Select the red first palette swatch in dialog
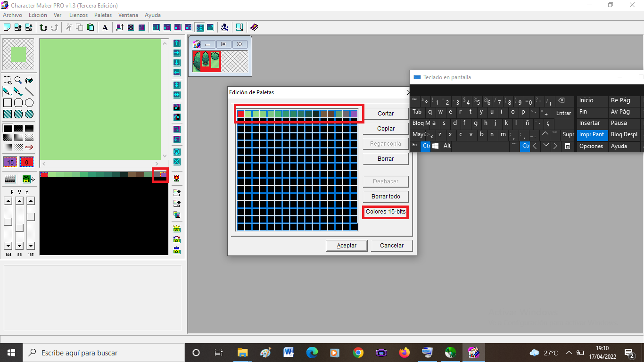Image resolution: width=644 pixels, height=362 pixels. click(x=240, y=114)
